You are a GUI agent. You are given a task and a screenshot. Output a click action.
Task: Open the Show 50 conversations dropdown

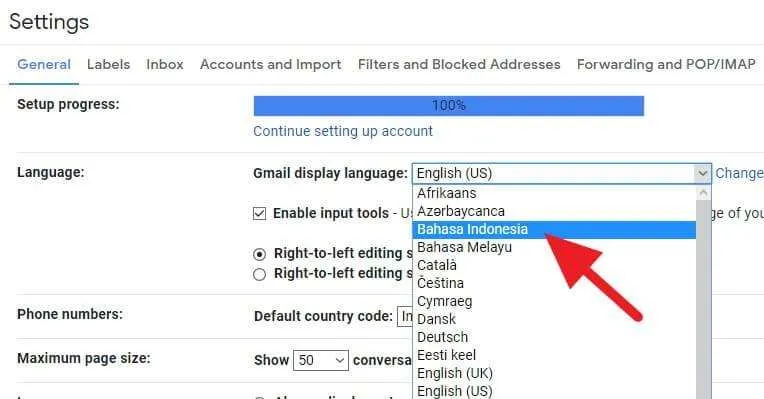coord(321,361)
